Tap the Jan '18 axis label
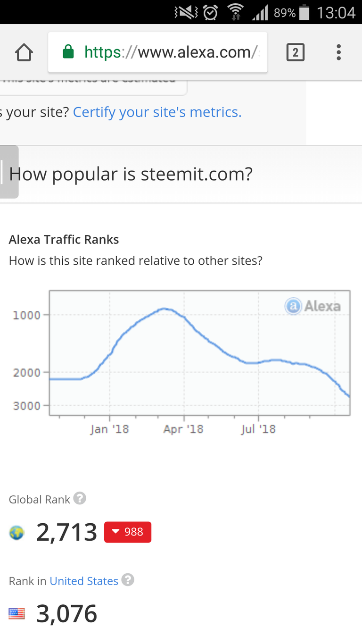Image resolution: width=362 pixels, height=644 pixels. (109, 429)
